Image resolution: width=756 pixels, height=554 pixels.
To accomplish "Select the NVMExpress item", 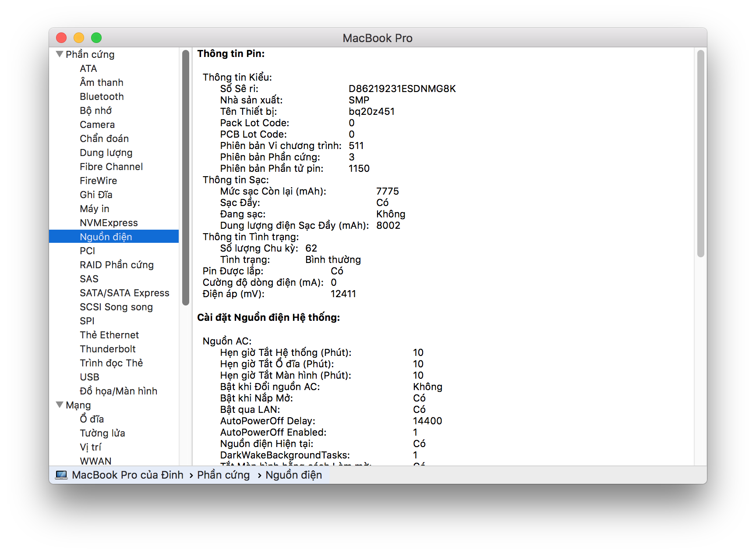I will tap(109, 223).
